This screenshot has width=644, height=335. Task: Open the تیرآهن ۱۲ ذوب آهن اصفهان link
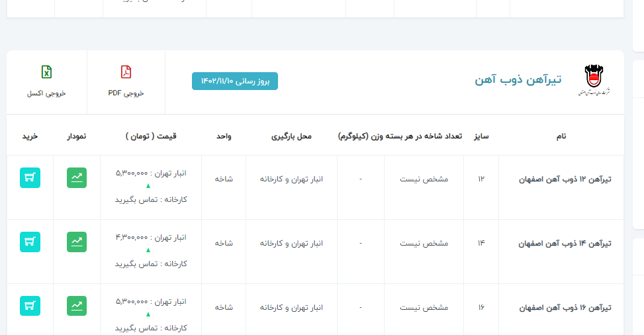pyautogui.click(x=564, y=179)
